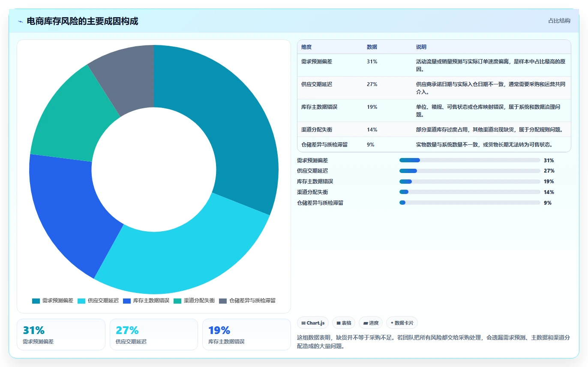The width and height of the screenshot is (588, 367).
Task: Click the 说明 column header
Action: coord(421,47)
